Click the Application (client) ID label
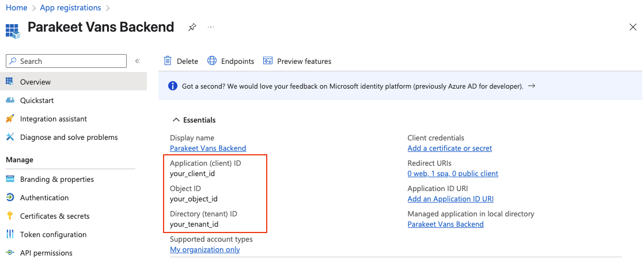Image resolution: width=644 pixels, height=263 pixels. 206,163
